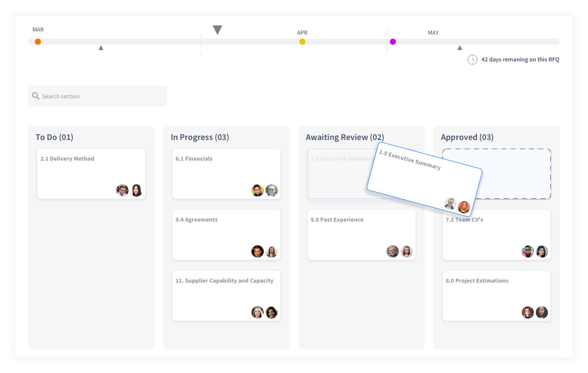Click the To Do (01) column header
Image resolution: width=588 pixels, height=373 pixels.
tap(54, 137)
